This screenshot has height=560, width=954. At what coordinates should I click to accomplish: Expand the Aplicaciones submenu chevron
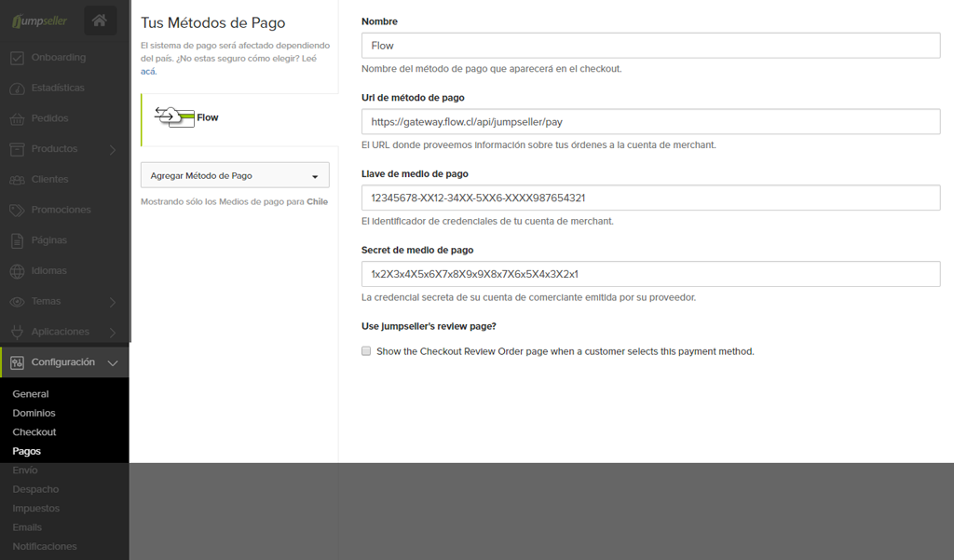point(113,332)
